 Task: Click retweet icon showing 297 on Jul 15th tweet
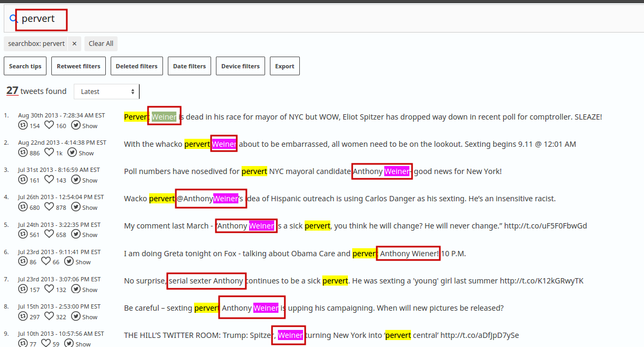point(23,316)
